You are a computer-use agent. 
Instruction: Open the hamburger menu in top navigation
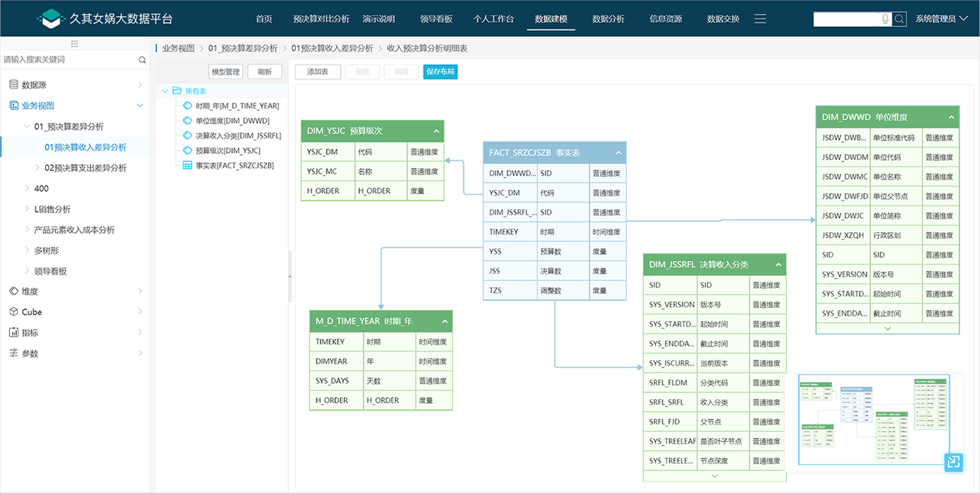760,19
